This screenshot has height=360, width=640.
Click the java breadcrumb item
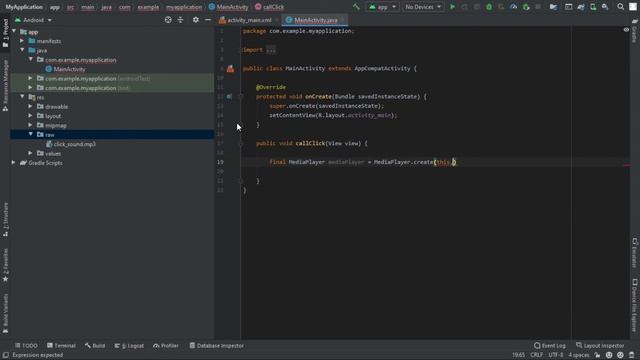point(106,7)
